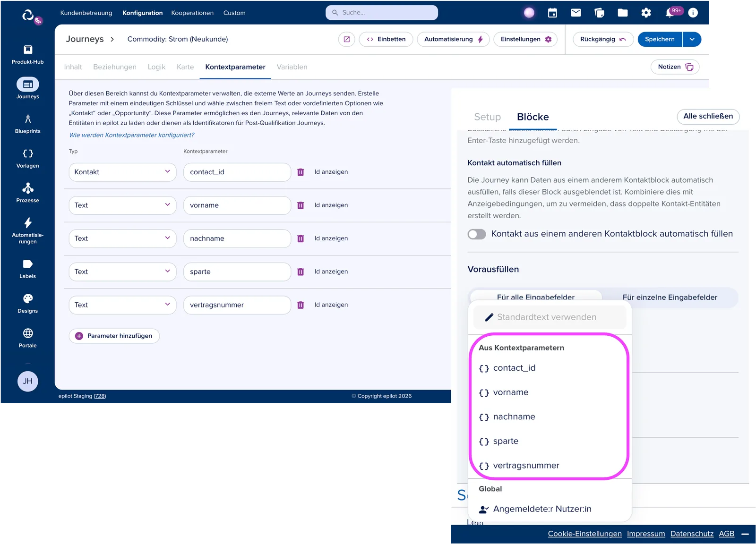Open Labels in the sidebar
Image resolution: width=756 pixels, height=544 pixels.
[x=28, y=269]
